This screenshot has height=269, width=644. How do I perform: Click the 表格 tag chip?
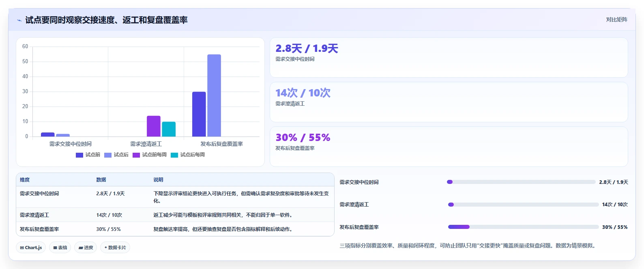(x=60, y=248)
